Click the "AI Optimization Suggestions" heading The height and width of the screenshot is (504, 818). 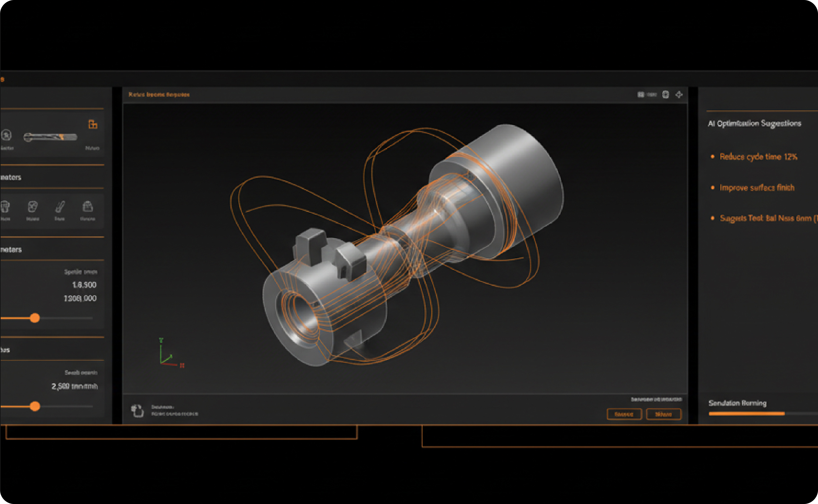pos(755,124)
